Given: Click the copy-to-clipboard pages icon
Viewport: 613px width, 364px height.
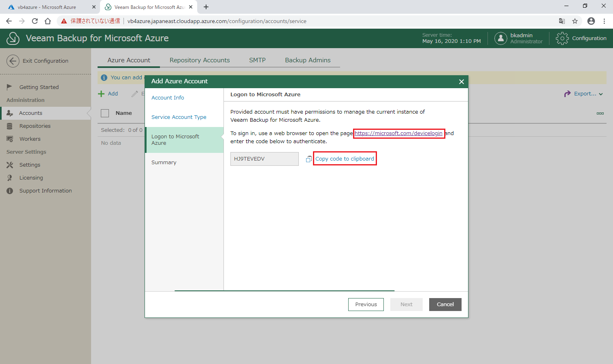Looking at the screenshot, I should (309, 159).
